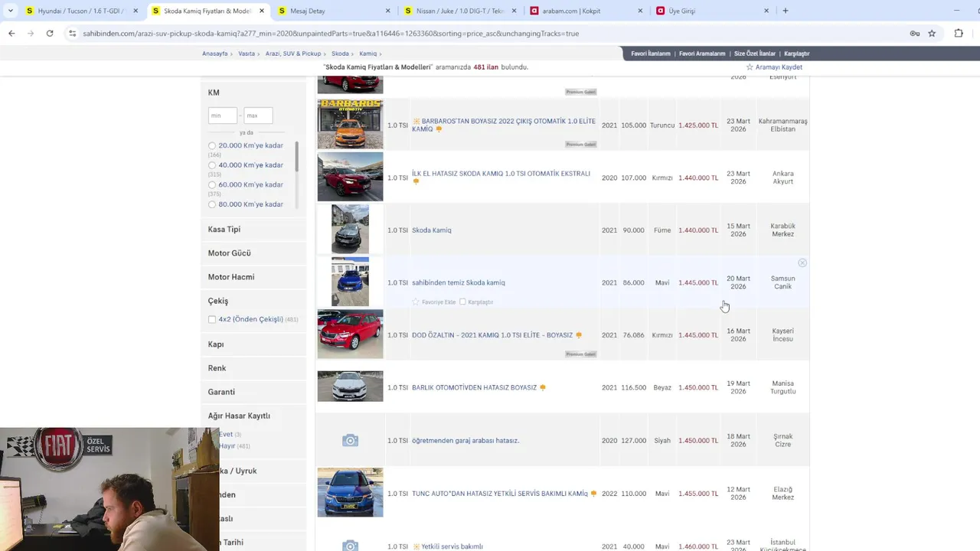Close the Hyundai Tucson tab
The height and width of the screenshot is (551, 980).
(x=136, y=11)
